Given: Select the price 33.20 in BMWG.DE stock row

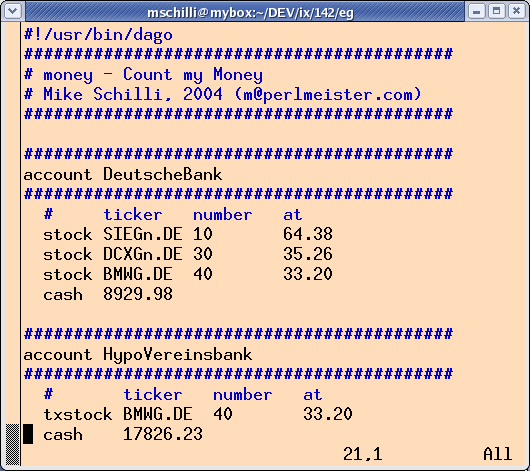Looking at the screenshot, I should tap(308, 274).
